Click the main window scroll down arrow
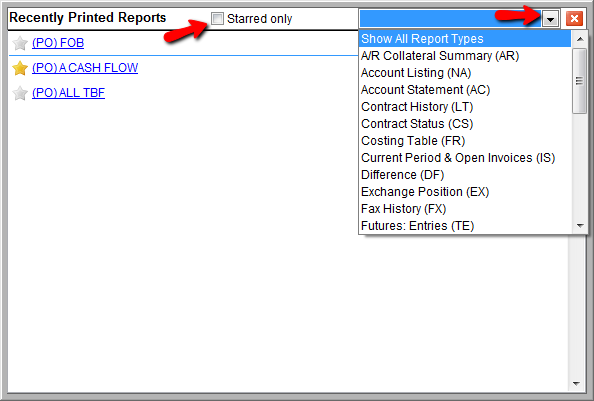 click(576, 384)
